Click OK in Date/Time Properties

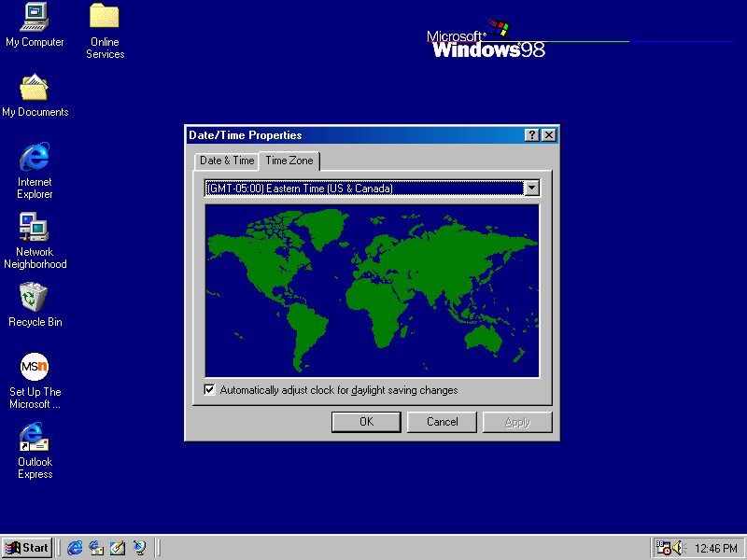(x=366, y=422)
